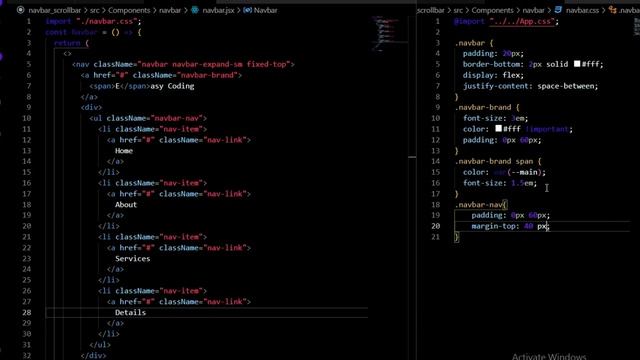Click the CSS file icon beside navbar.css breadcrumb
The image size is (640, 360).
point(558,10)
